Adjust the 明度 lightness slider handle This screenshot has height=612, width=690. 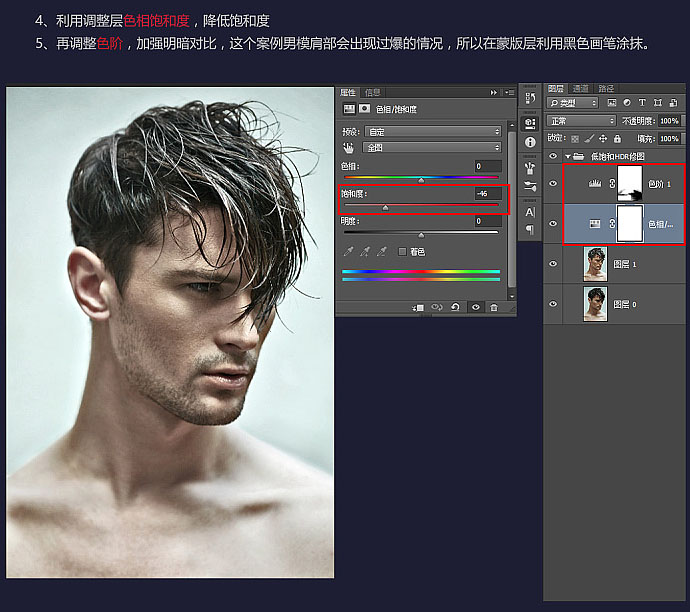[x=422, y=235]
